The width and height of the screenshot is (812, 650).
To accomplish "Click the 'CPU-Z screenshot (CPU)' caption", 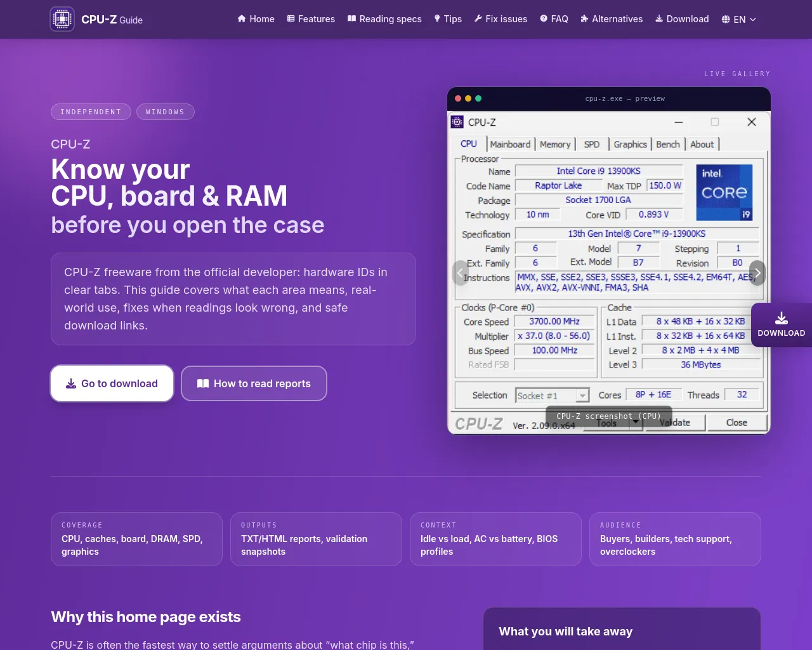I will tap(609, 416).
